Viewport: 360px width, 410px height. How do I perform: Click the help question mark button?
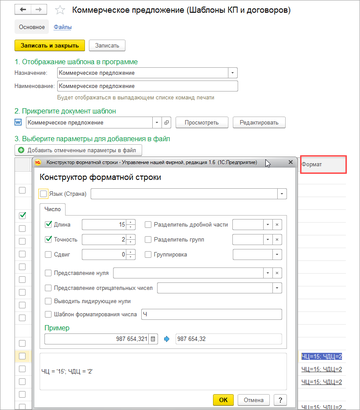pyautogui.click(x=281, y=400)
